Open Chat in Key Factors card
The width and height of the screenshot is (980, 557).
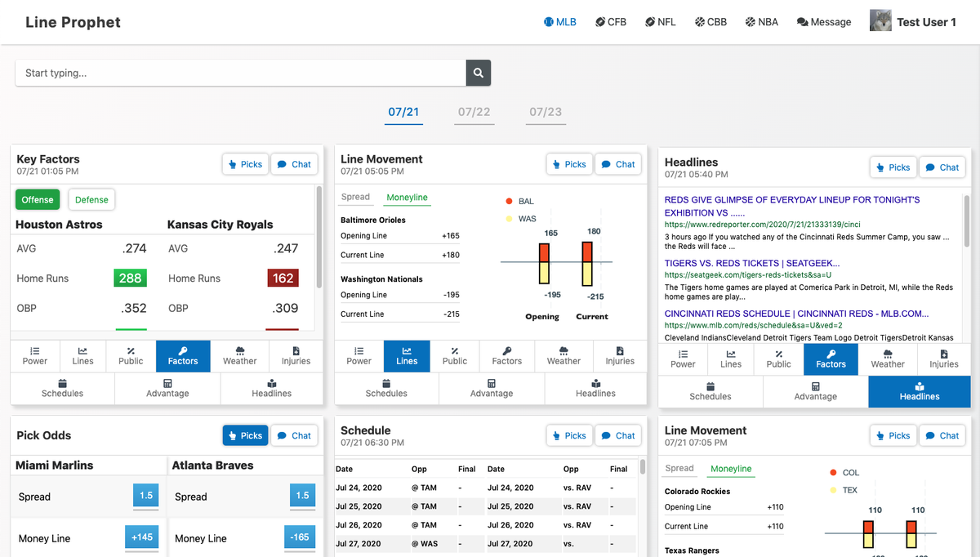[294, 164]
